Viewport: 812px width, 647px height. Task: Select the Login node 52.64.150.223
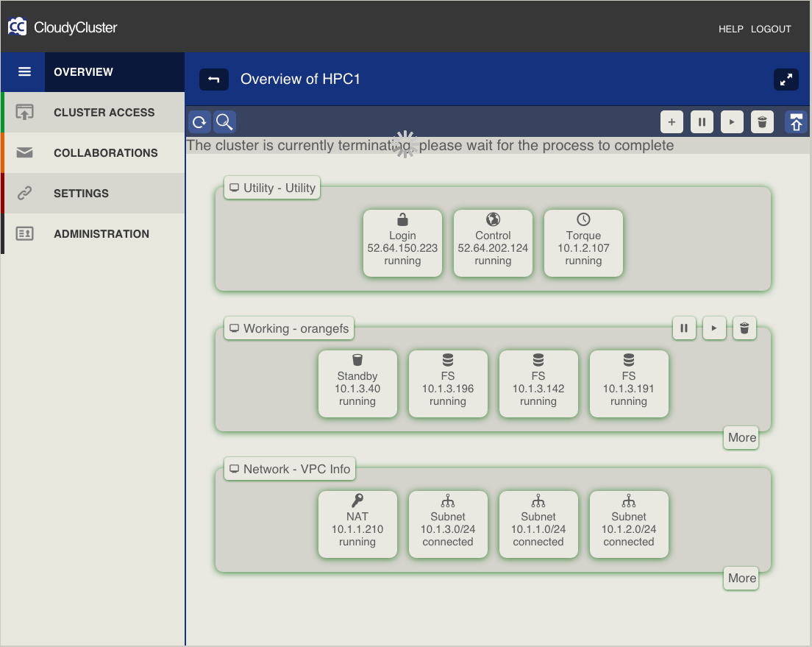[x=402, y=243]
